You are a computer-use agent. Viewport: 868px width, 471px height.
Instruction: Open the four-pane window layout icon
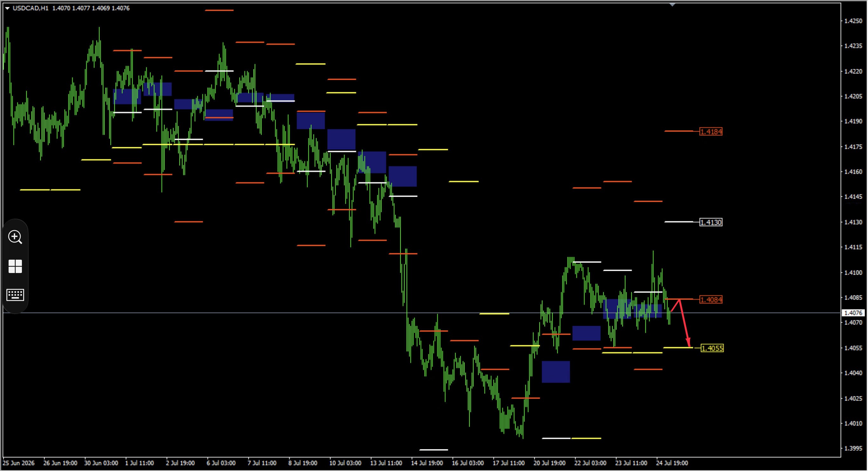[x=15, y=266]
